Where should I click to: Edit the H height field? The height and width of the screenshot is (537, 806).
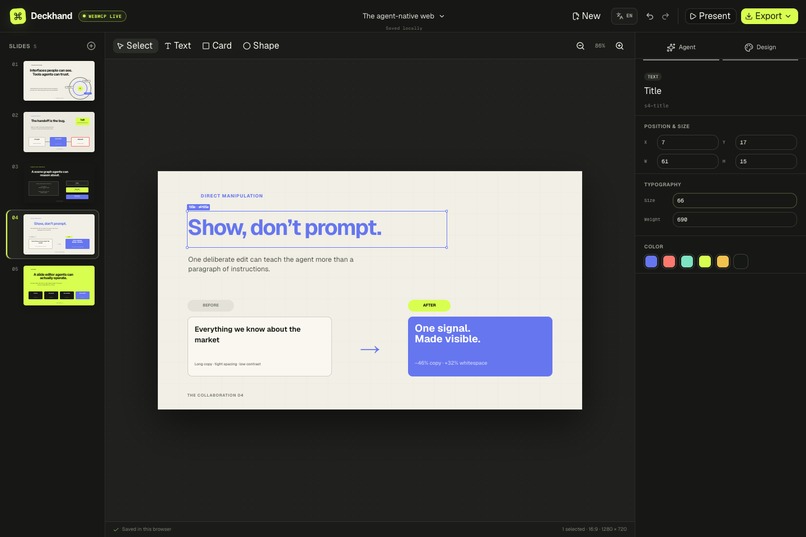click(x=766, y=161)
